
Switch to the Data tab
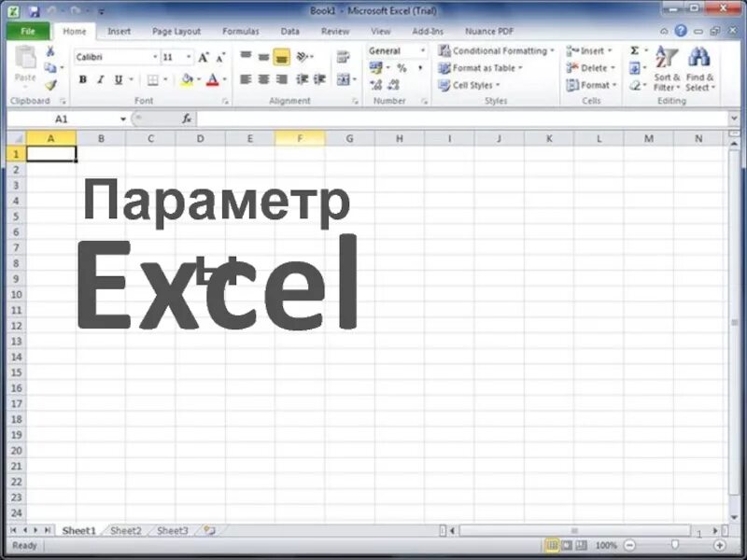pos(289,32)
